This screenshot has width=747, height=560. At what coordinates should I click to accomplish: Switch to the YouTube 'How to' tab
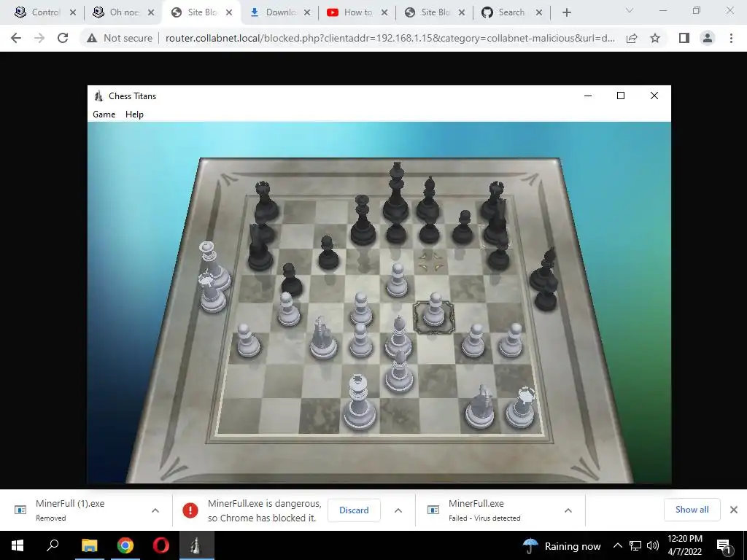[357, 12]
